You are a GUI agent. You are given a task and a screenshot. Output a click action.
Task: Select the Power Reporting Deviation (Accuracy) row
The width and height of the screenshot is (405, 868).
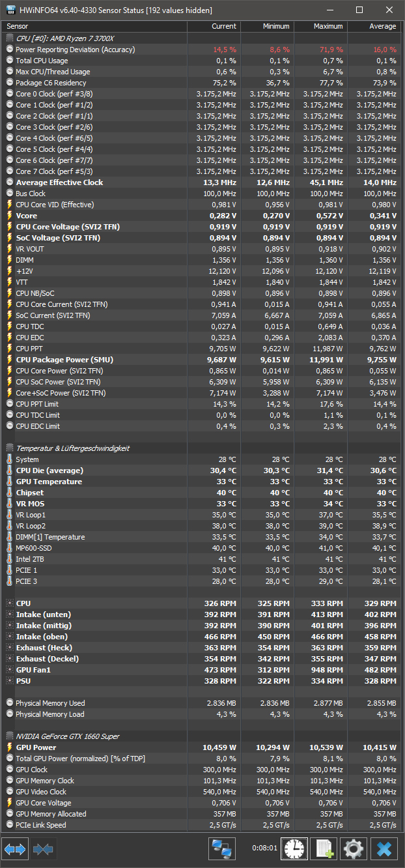click(201, 50)
